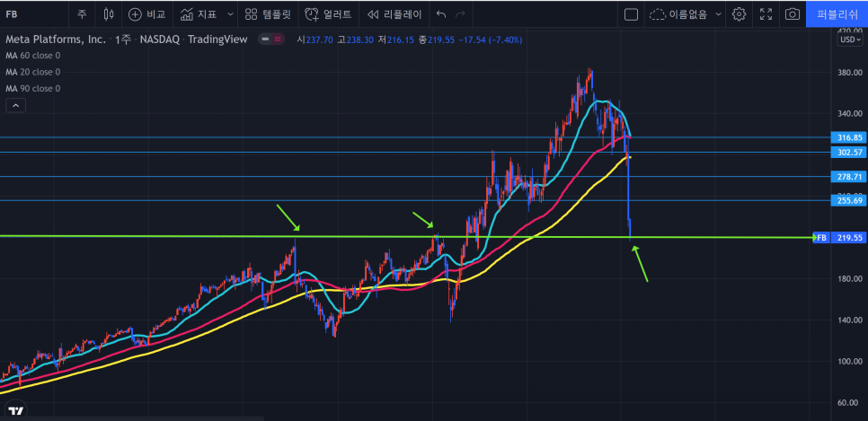The height and width of the screenshot is (421, 868).
Task: Click the 이름없음 cloud layout name
Action: 678,14
